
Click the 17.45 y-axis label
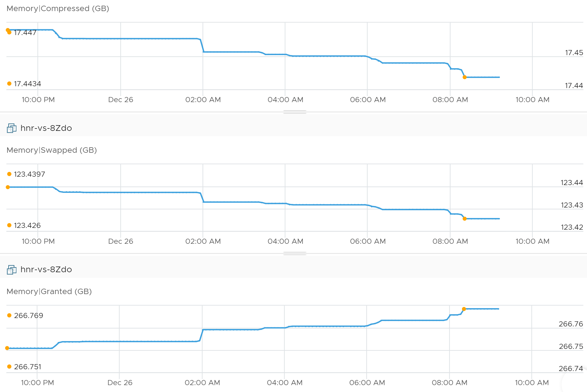click(x=574, y=53)
